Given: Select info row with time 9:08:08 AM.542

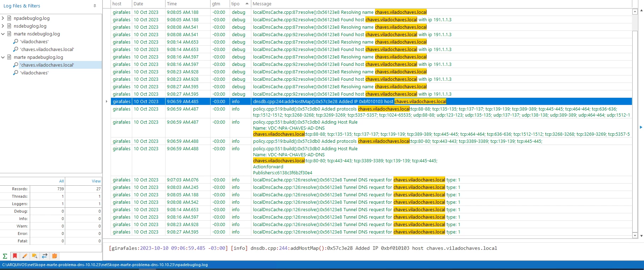Looking at the screenshot, I should 371,202.
